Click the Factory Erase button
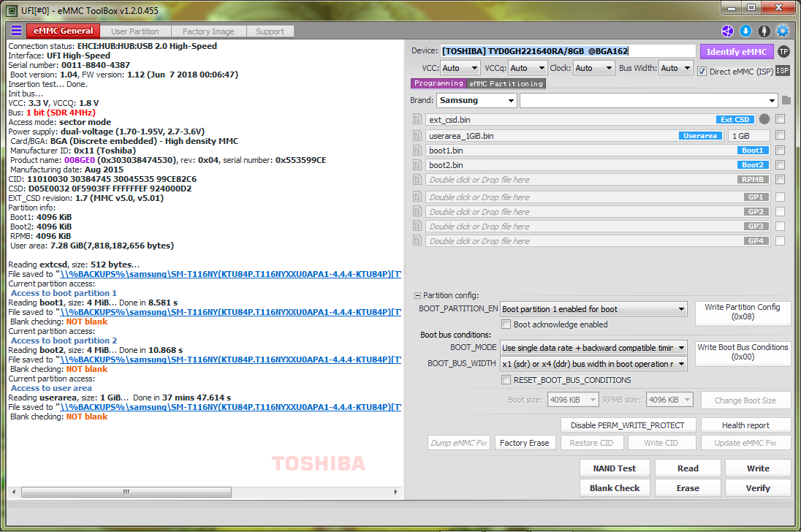 click(x=524, y=443)
